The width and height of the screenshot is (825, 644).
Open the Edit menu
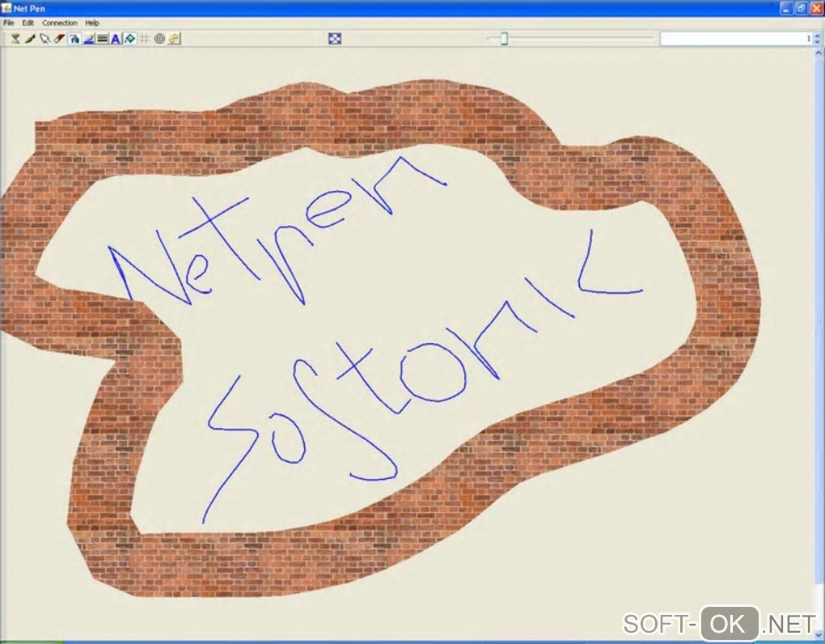27,23
